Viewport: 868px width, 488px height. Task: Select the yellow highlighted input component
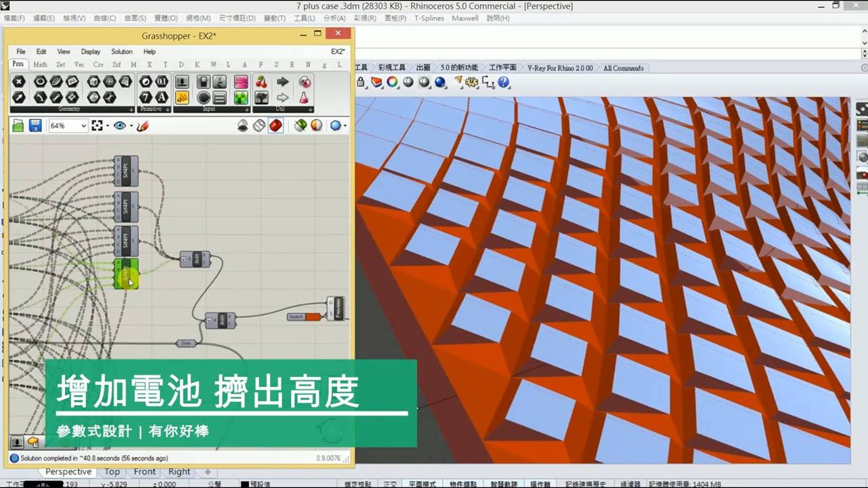click(x=182, y=98)
